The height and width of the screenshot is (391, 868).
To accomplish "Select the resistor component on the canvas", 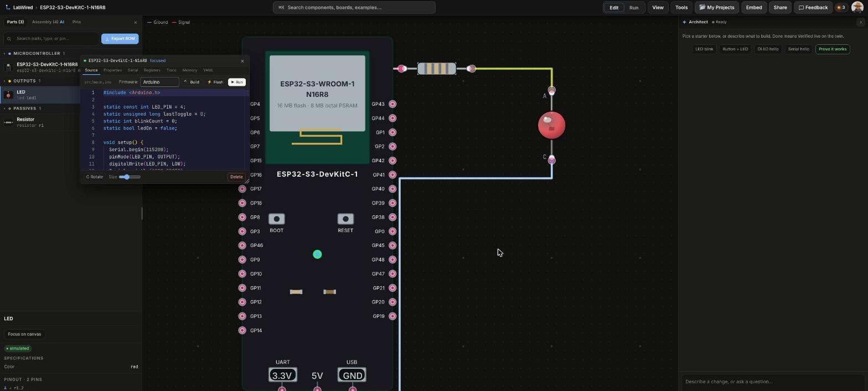I will point(437,69).
